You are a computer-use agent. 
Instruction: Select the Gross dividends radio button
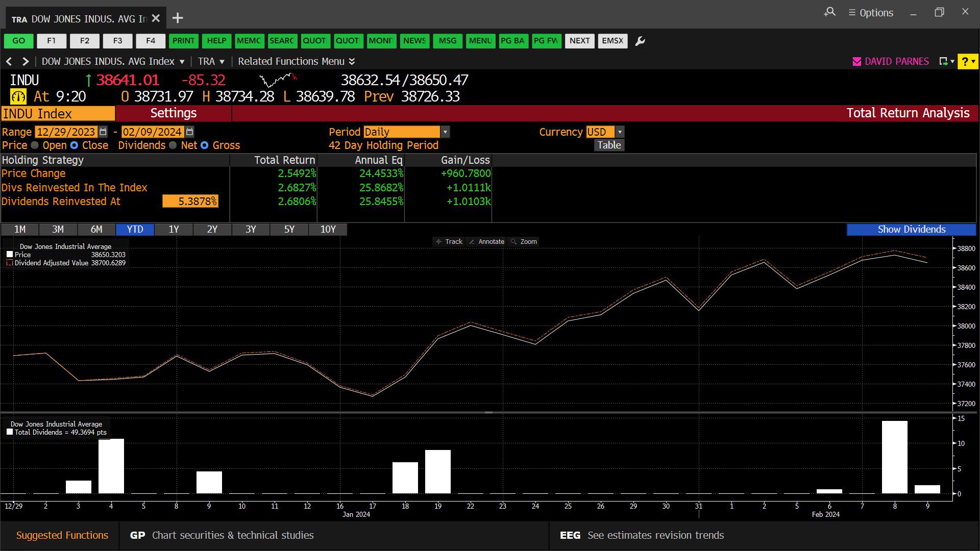pos(204,145)
